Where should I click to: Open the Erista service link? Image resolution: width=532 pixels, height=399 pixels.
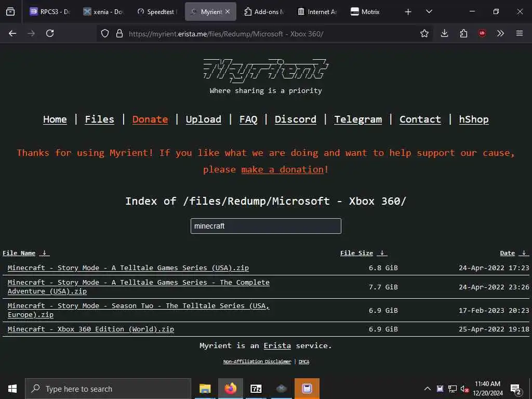pyautogui.click(x=277, y=345)
